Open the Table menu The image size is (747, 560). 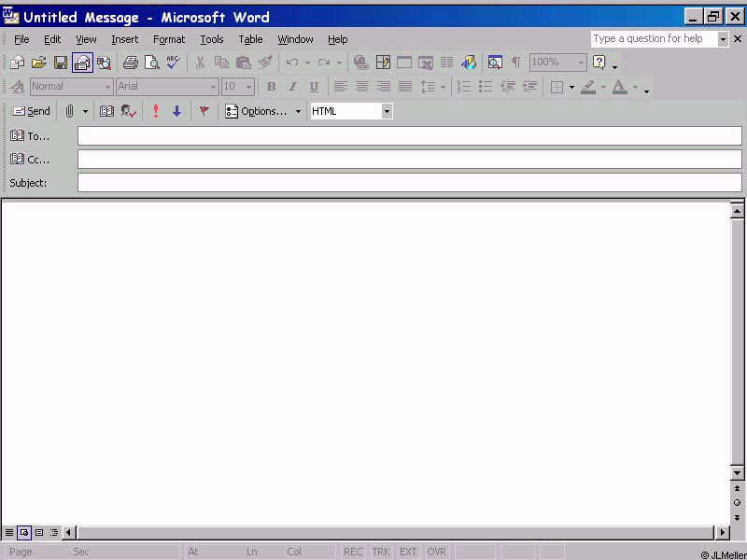tap(250, 39)
